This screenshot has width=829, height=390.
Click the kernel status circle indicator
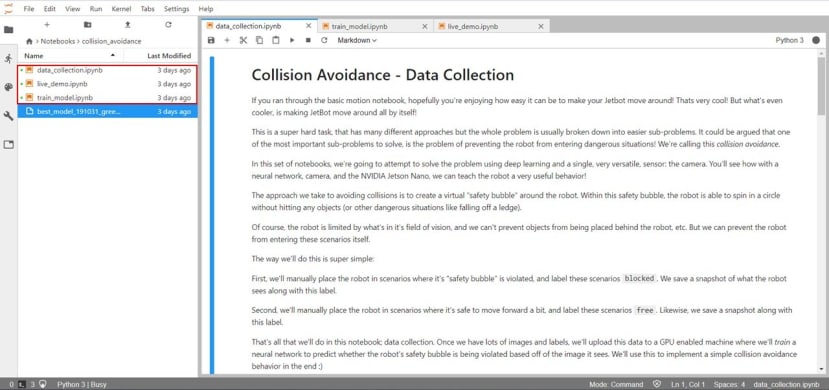tap(816, 40)
